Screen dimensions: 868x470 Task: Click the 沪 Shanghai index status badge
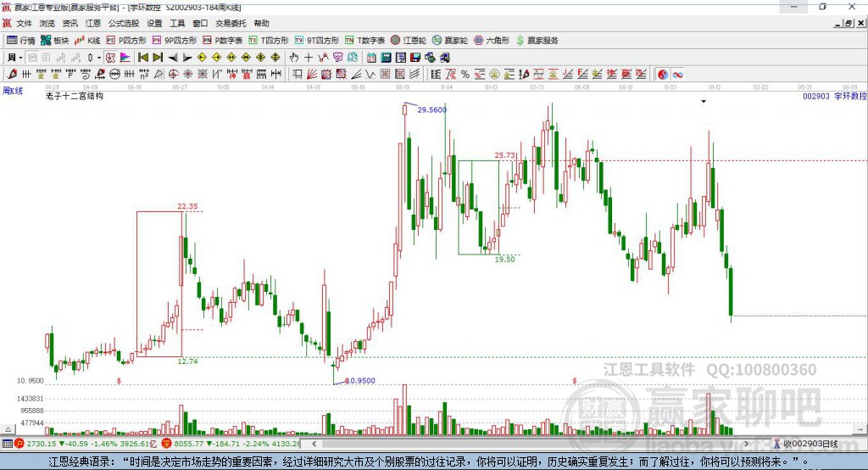coord(19,444)
